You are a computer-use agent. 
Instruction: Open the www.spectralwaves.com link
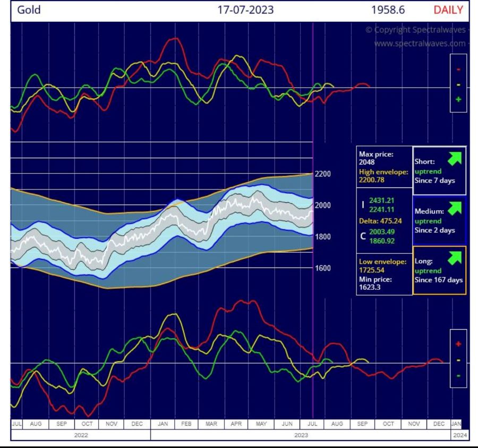(x=420, y=44)
